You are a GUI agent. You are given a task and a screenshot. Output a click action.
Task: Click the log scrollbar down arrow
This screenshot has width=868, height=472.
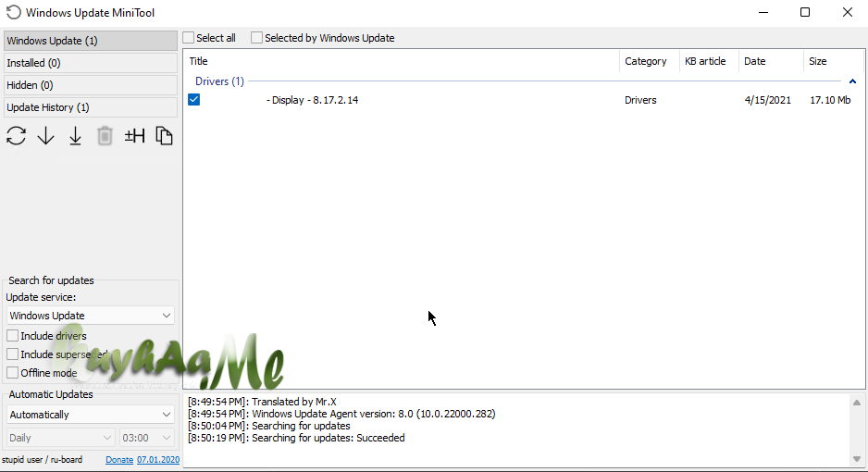[x=857, y=459]
